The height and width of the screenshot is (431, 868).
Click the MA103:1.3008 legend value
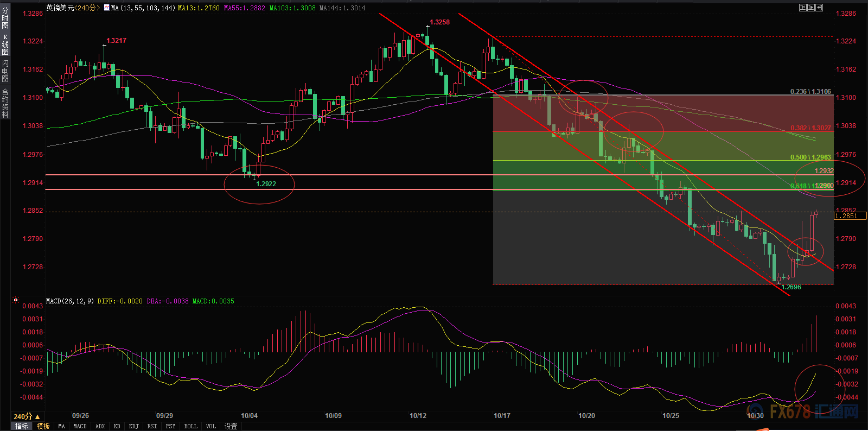click(x=292, y=8)
